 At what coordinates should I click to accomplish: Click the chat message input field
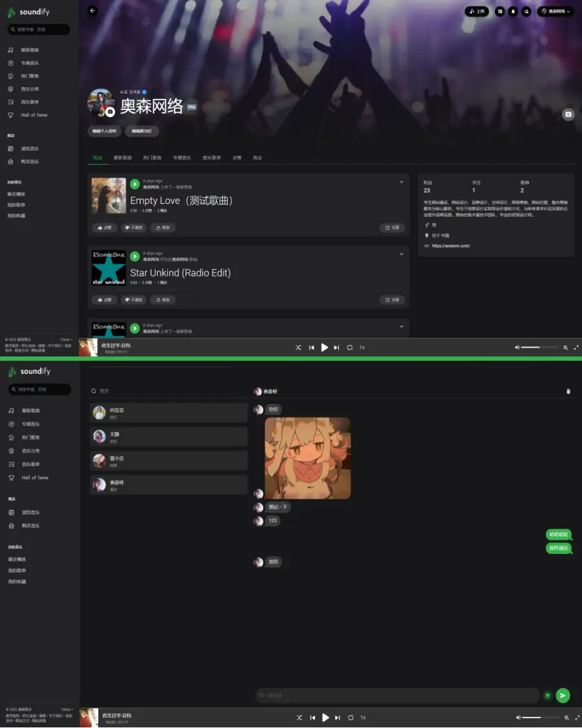(396, 695)
